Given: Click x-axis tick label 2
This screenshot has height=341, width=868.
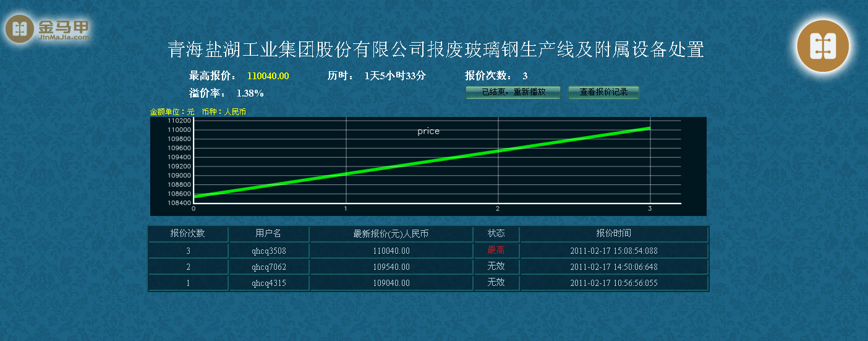Looking at the screenshot, I should [x=498, y=209].
